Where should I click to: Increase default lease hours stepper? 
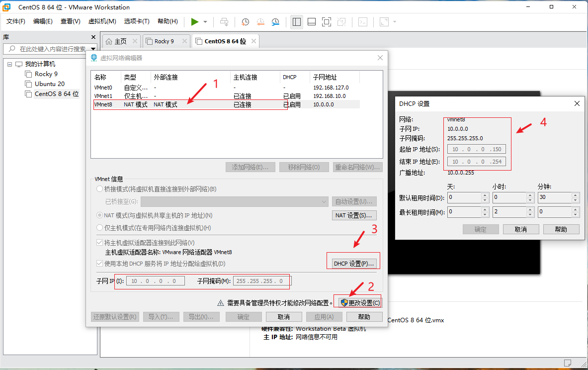pos(530,195)
